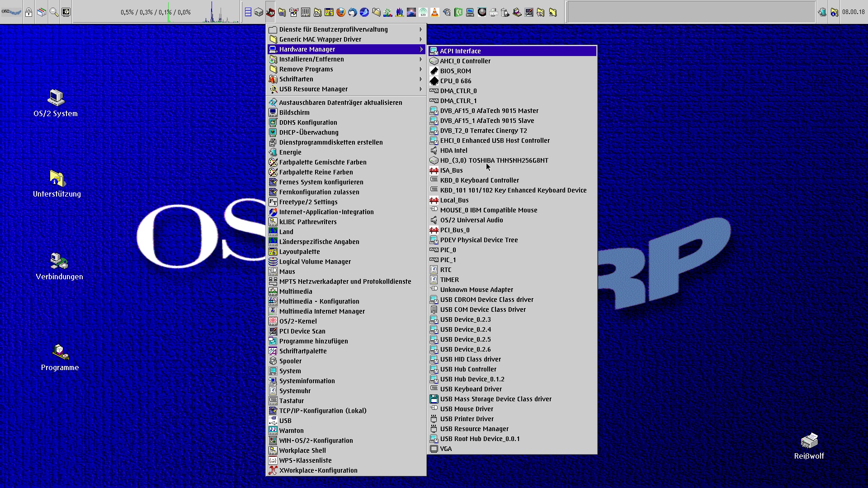Open PCI Device Scan

click(x=346, y=331)
